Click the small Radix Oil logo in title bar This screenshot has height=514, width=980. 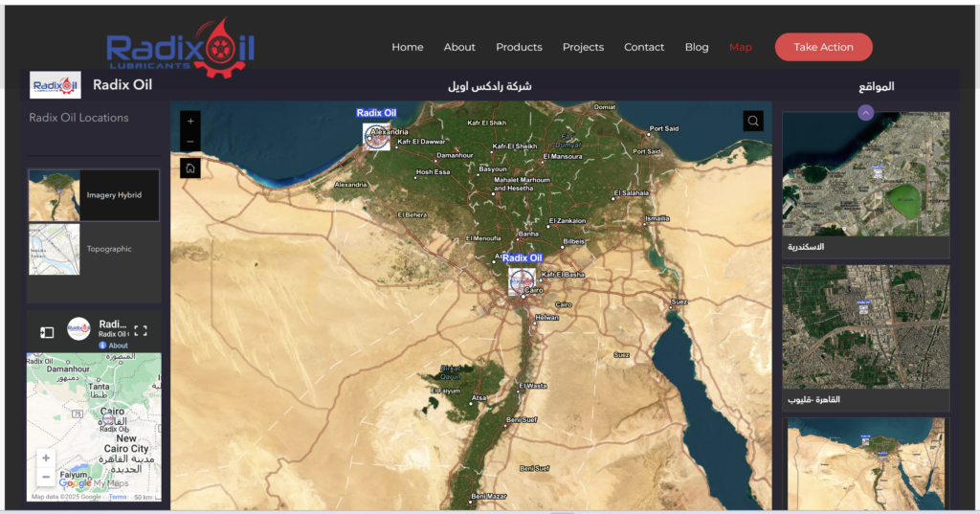[x=55, y=85]
